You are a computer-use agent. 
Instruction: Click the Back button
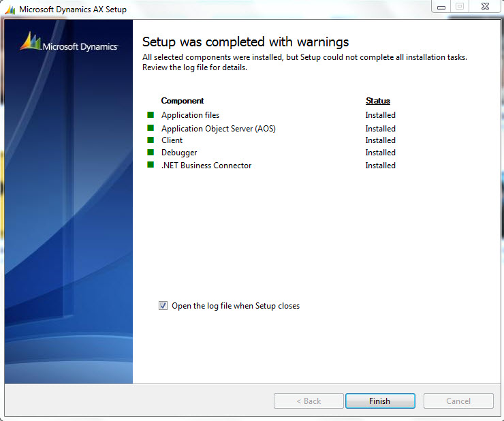pos(309,401)
